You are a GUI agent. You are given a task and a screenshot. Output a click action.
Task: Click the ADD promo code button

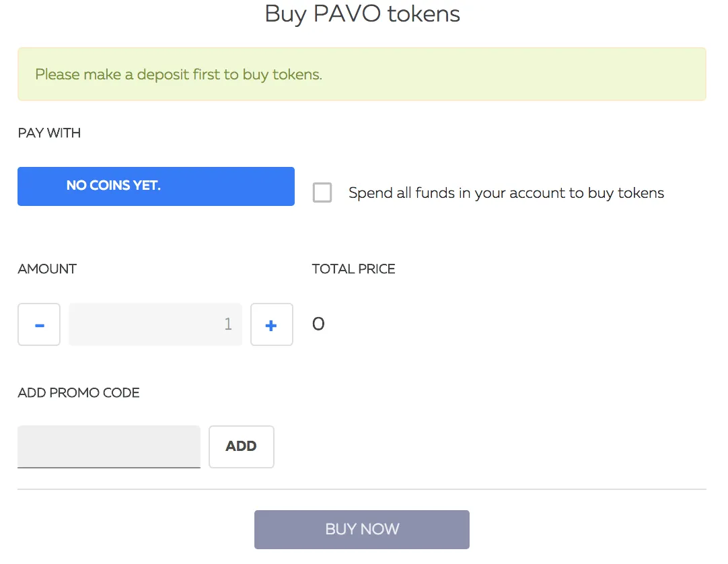click(x=242, y=446)
